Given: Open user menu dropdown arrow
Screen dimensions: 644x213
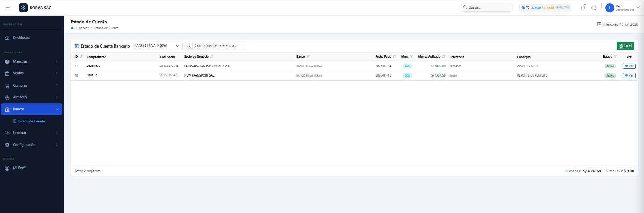Looking at the screenshot, I should 638,7.
